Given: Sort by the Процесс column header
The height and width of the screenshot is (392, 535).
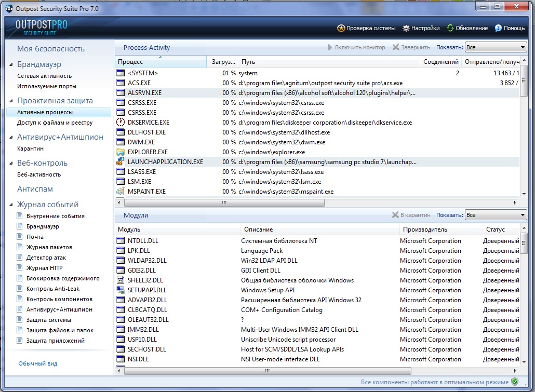Looking at the screenshot, I should pyautogui.click(x=160, y=61).
